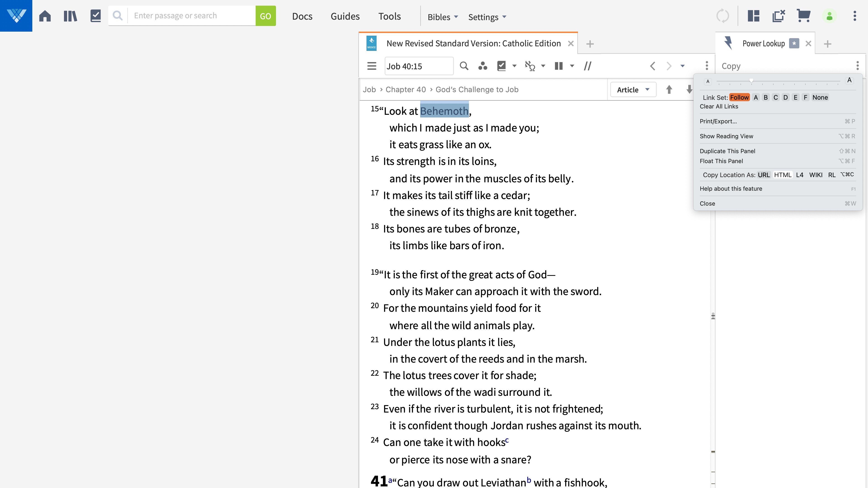Select link set E
This screenshot has width=868, height=488.
[x=796, y=97]
